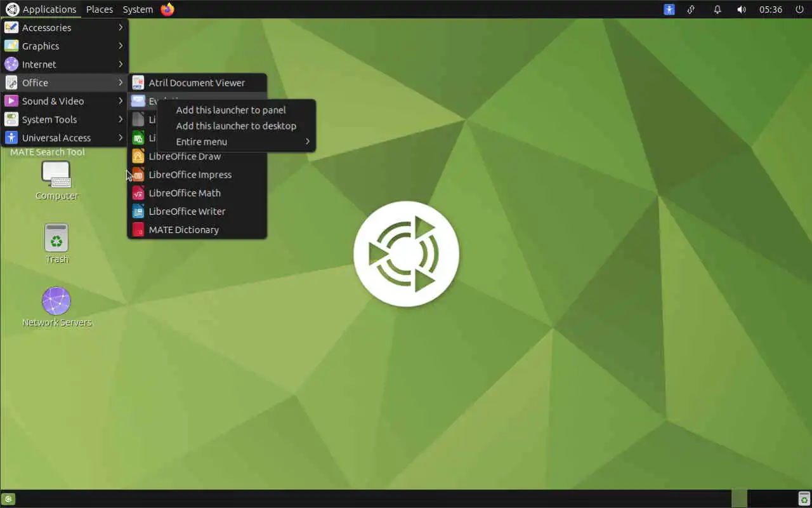812x508 pixels.
Task: Launch LibreOffice Draw by its label
Action: 185,156
